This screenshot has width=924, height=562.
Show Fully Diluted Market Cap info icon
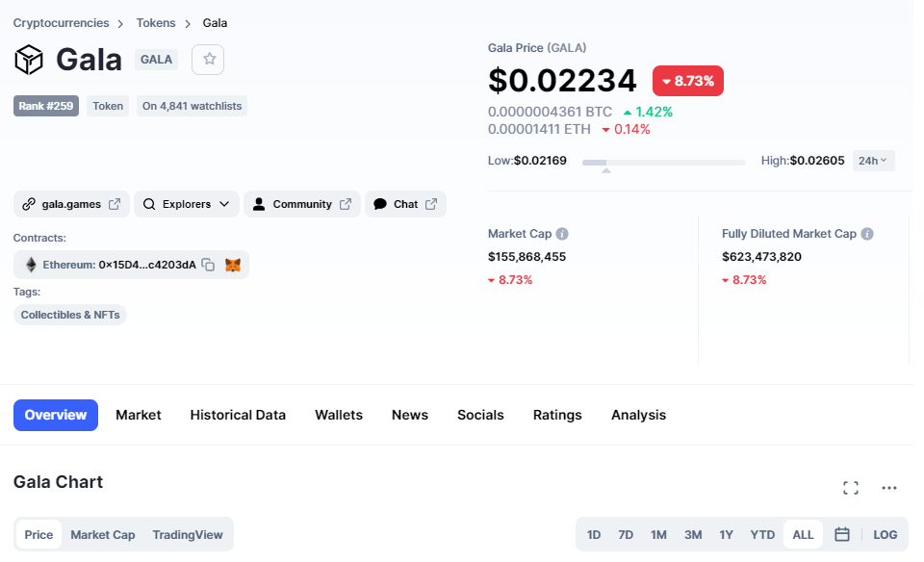[867, 234]
